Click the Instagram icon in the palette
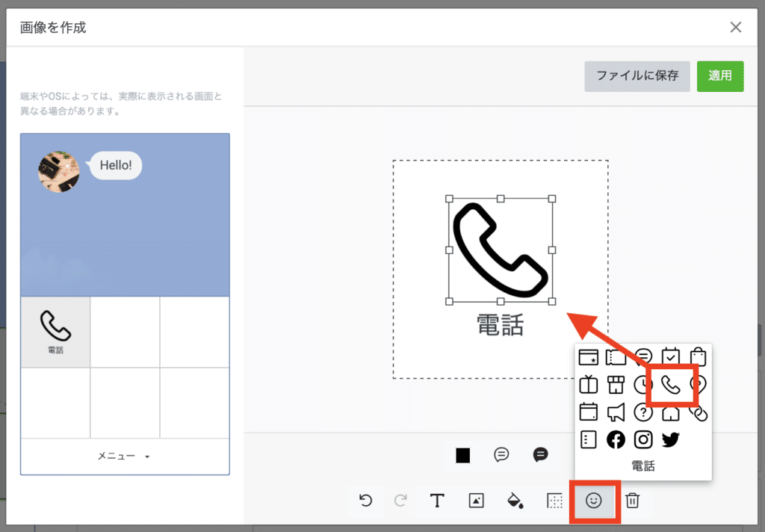The width and height of the screenshot is (765, 532). [x=643, y=440]
